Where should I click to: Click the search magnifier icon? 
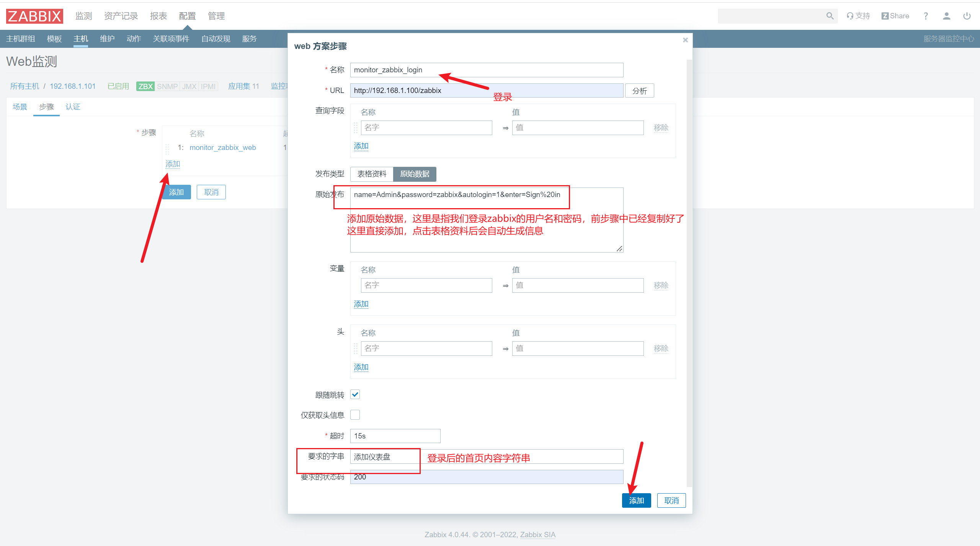(830, 16)
